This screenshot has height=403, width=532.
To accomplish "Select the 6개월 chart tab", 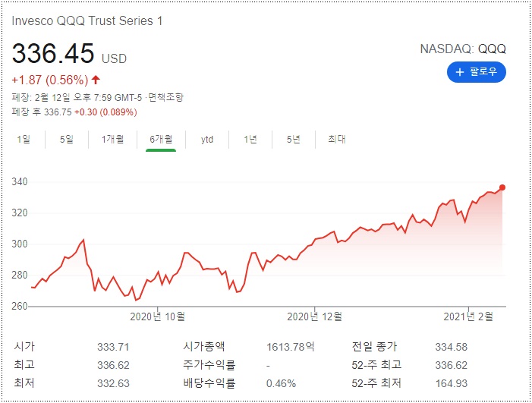I will click(x=161, y=139).
